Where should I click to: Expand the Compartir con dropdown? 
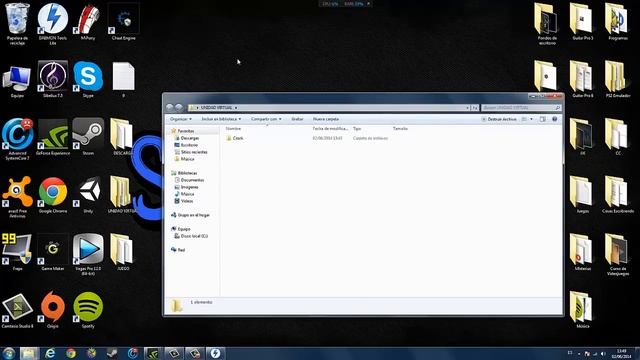click(266, 119)
